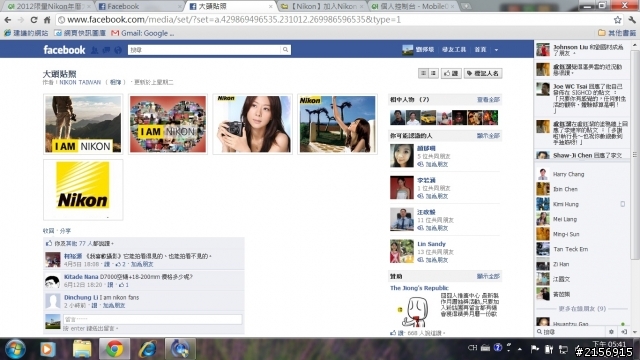The width and height of the screenshot is (640, 360).
Task: Open the Internet Explorer taskbar icon
Action: [x=147, y=349]
